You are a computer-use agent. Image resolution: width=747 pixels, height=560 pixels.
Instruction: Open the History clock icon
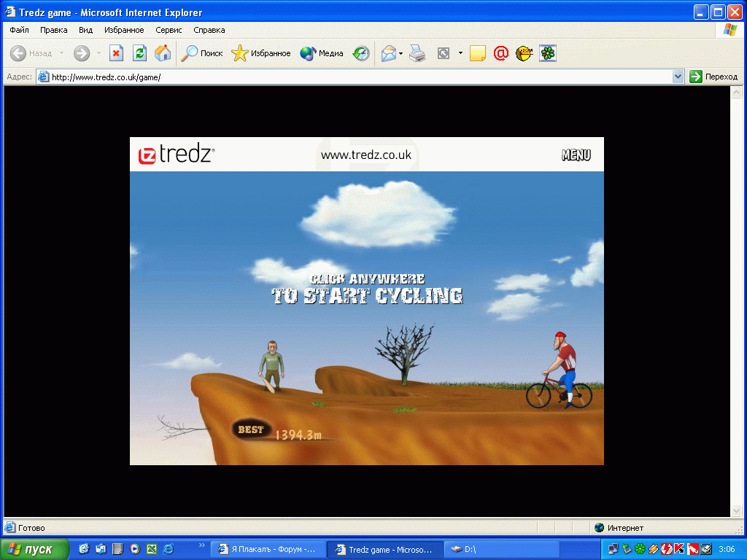coord(361,53)
